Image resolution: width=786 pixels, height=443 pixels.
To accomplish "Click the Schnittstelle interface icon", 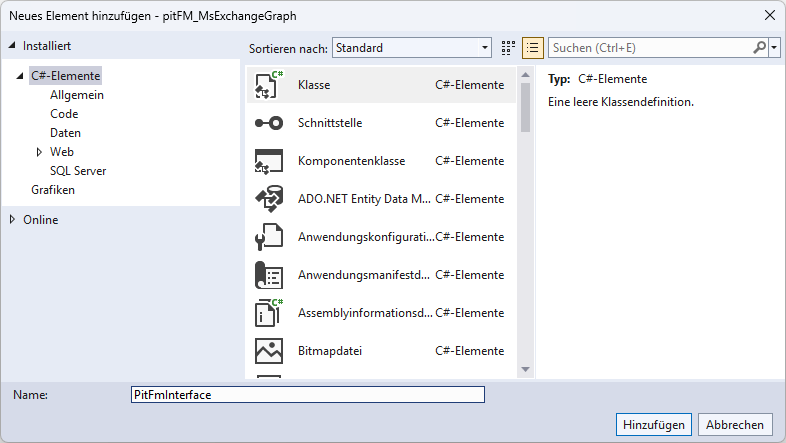I will 269,123.
